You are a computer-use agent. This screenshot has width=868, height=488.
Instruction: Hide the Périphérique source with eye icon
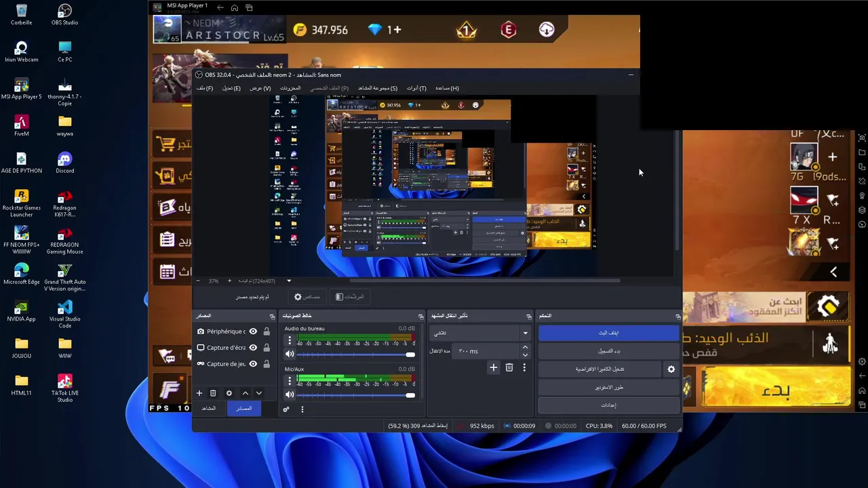tap(254, 331)
